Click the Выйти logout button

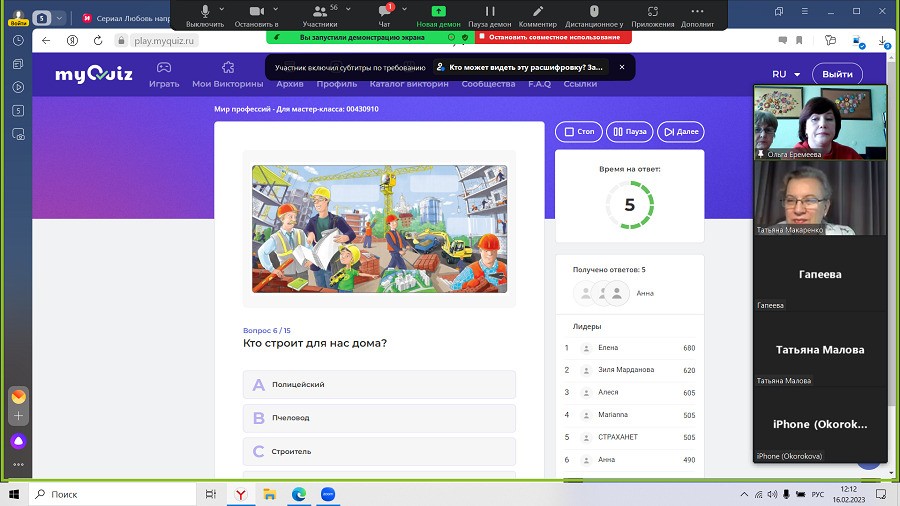point(837,75)
